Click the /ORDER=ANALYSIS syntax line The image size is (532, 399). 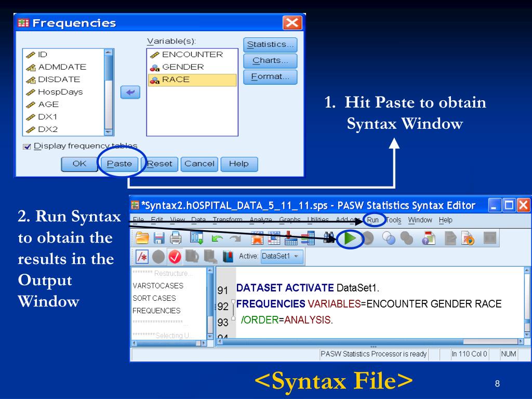[287, 320]
